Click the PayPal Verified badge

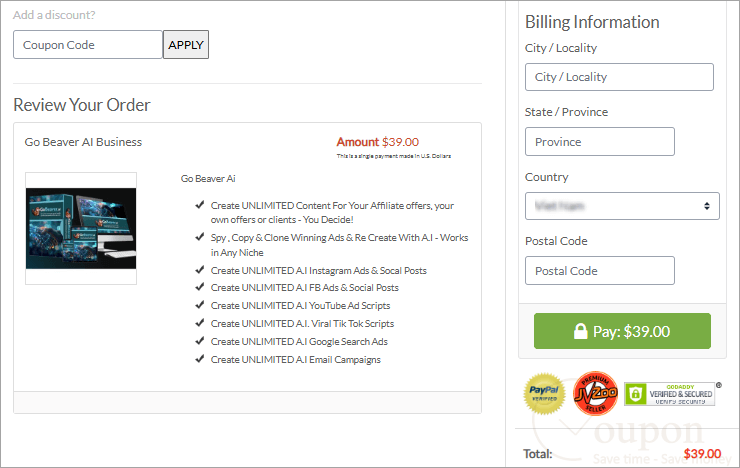point(544,393)
